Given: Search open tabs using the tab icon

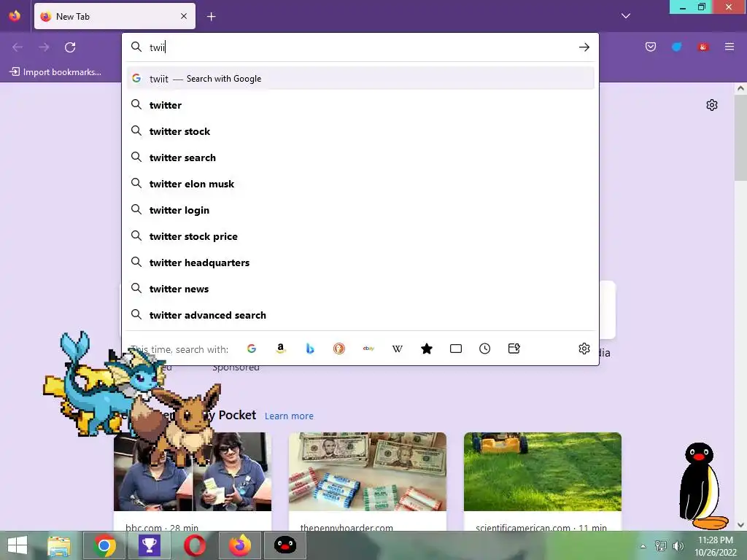Looking at the screenshot, I should pos(455,349).
